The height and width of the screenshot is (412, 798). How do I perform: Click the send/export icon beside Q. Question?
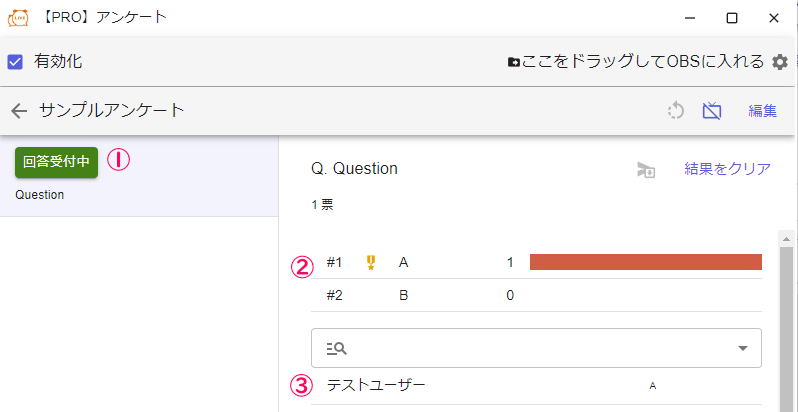pos(646,170)
